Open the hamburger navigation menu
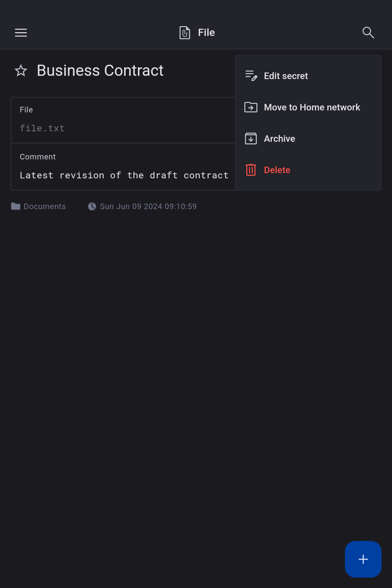 click(21, 33)
